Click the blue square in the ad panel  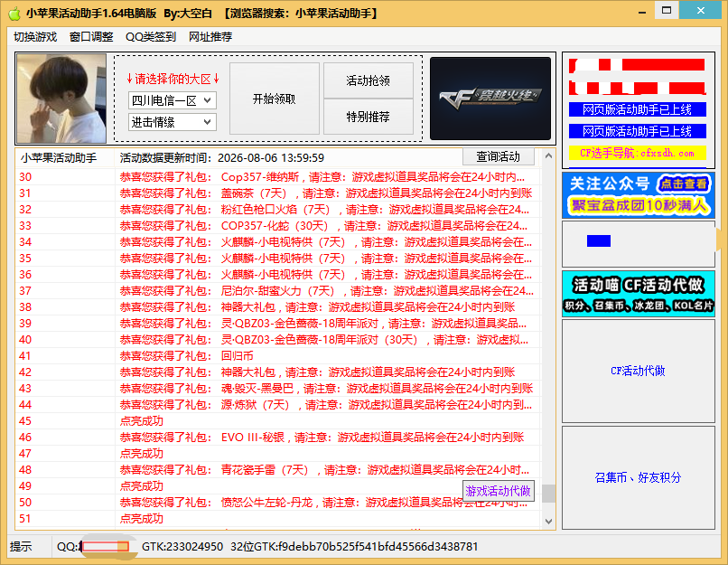tap(599, 240)
